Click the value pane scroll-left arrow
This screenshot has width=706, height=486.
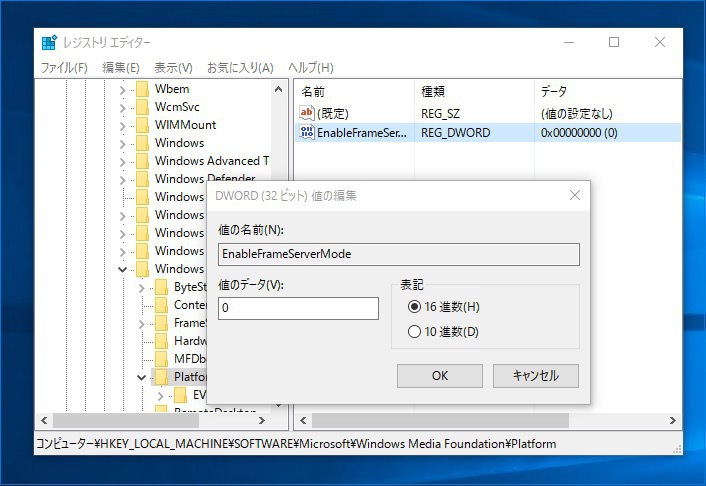pos(303,421)
